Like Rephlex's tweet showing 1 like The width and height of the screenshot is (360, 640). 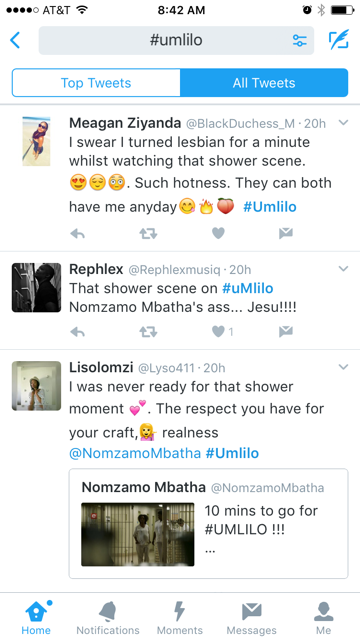click(x=222, y=332)
